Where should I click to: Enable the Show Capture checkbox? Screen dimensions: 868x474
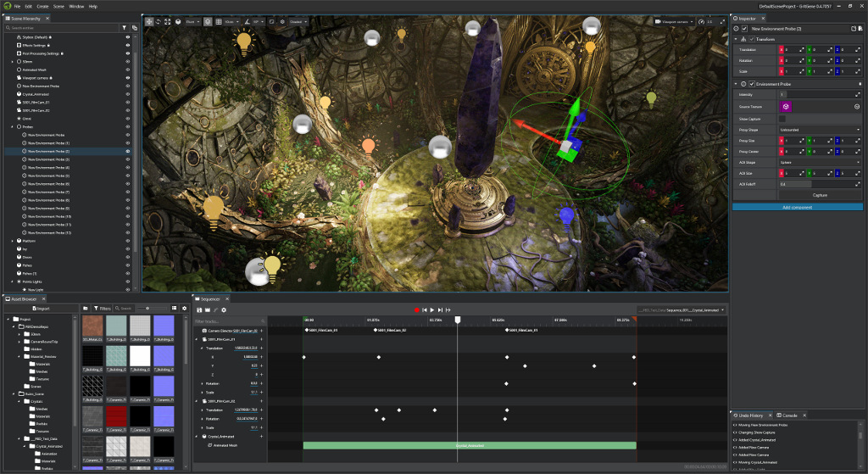click(782, 119)
